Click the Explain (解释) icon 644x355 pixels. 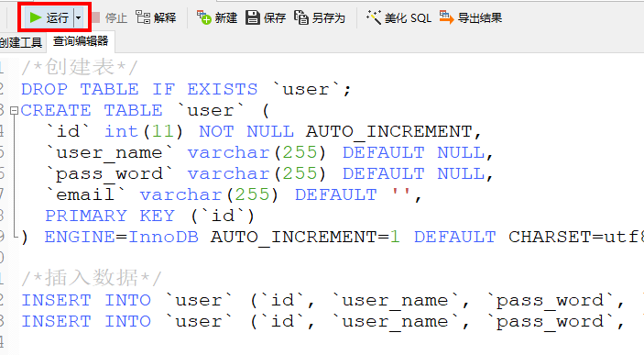143,17
